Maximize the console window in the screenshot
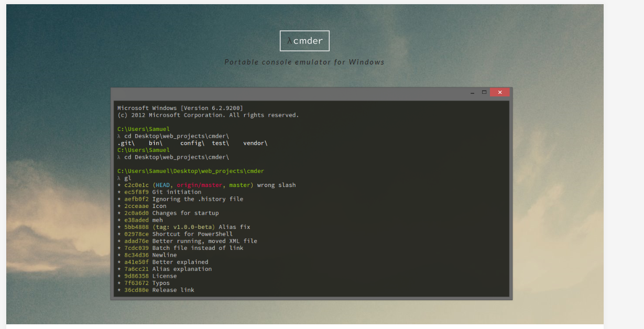The image size is (644, 329). (484, 92)
